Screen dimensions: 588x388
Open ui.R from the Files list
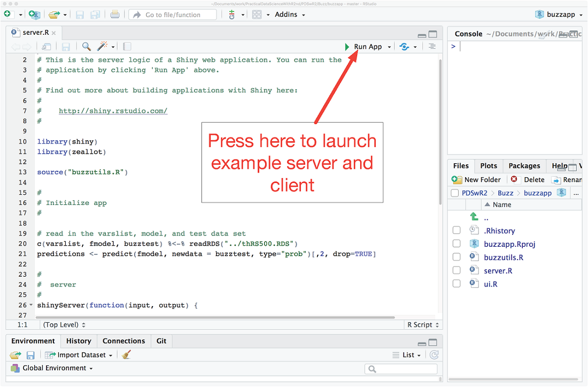tap(491, 284)
